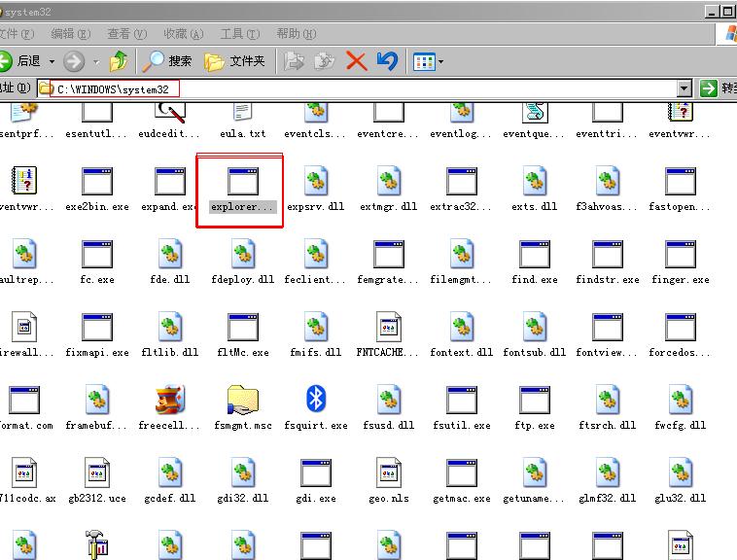Select the fsquirt.exe Bluetooth icon

click(316, 399)
